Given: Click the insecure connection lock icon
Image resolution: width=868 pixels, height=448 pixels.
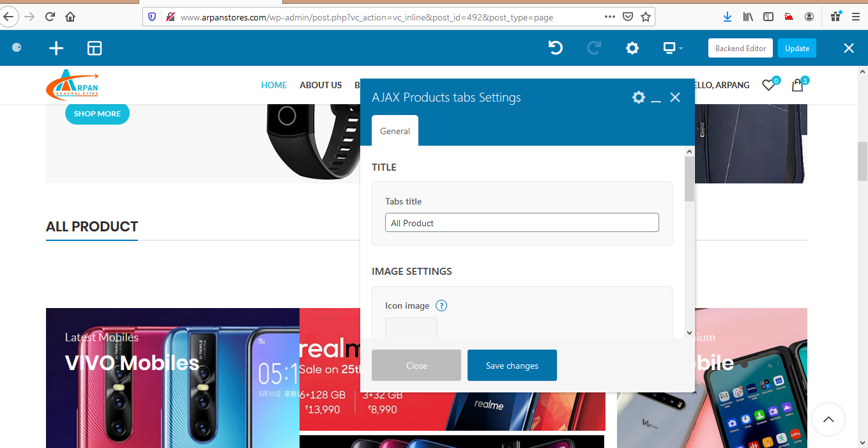Looking at the screenshot, I should pos(170,17).
